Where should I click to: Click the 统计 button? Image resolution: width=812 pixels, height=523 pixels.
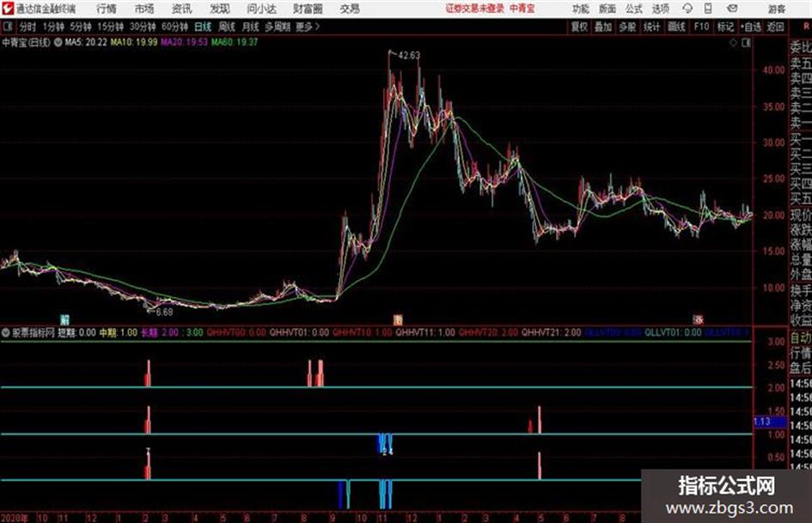click(652, 27)
